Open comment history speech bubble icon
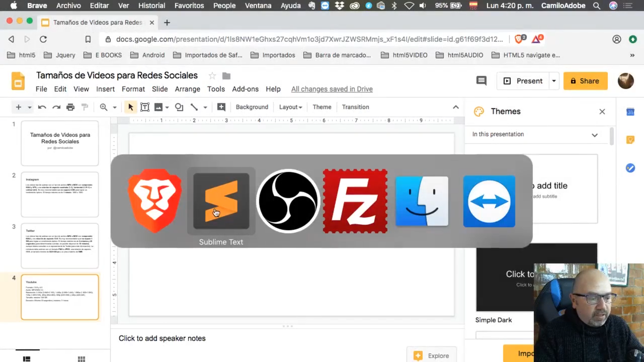Viewport: 644px width, 362px height. coord(481,80)
